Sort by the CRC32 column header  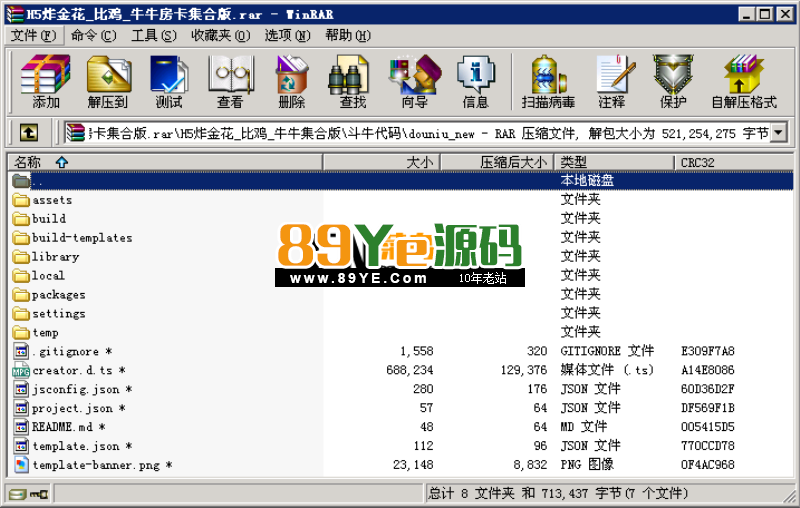(698, 162)
